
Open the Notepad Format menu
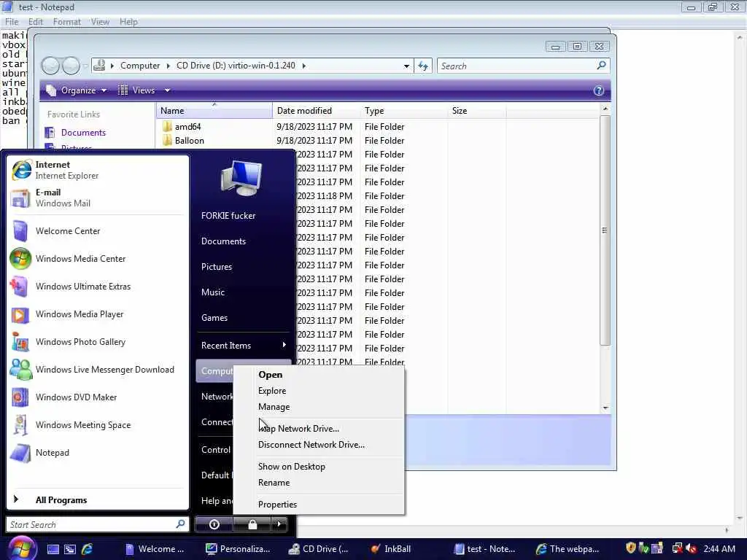pyautogui.click(x=66, y=21)
